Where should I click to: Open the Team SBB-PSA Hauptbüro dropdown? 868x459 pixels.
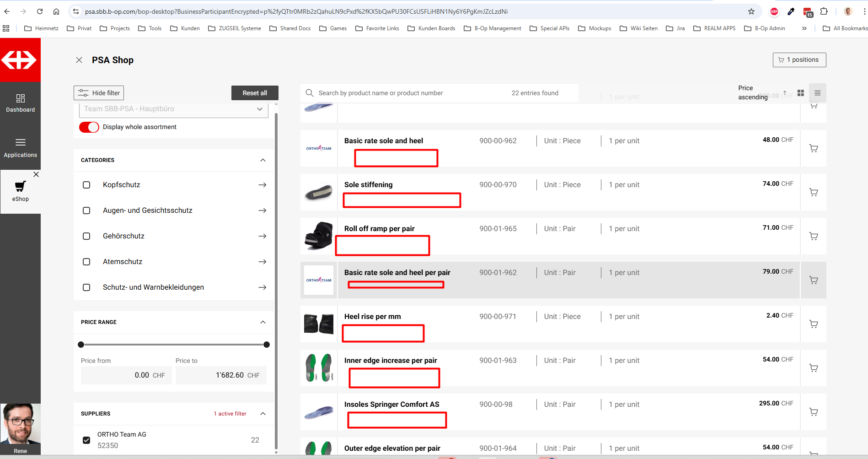click(x=174, y=109)
